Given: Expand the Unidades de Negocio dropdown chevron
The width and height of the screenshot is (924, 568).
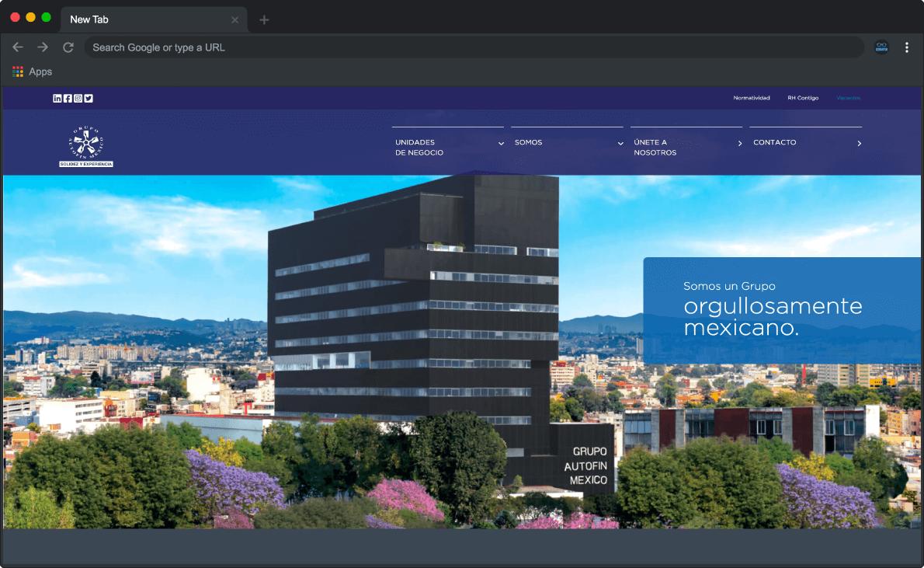Looking at the screenshot, I should [x=501, y=143].
